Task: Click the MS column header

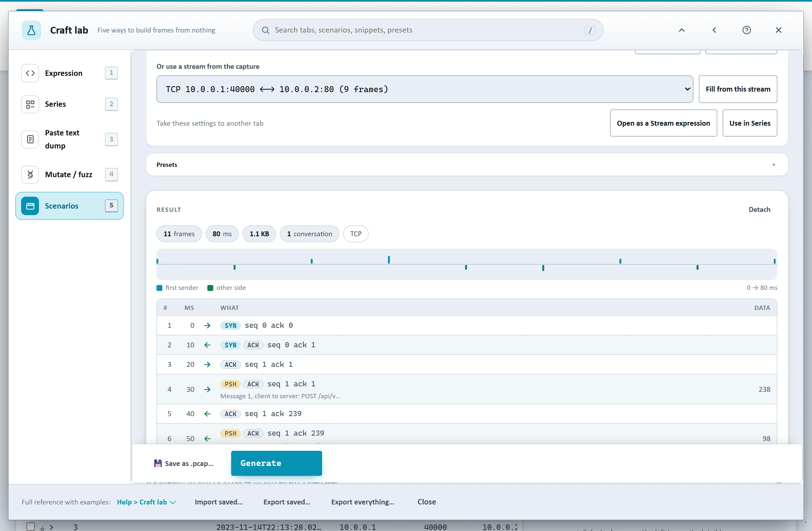Action: tap(189, 308)
